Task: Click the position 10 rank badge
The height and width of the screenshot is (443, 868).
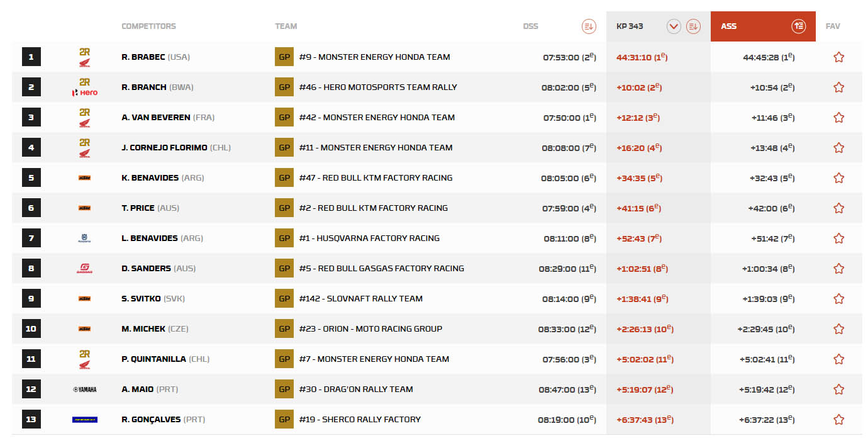Action: pos(31,329)
